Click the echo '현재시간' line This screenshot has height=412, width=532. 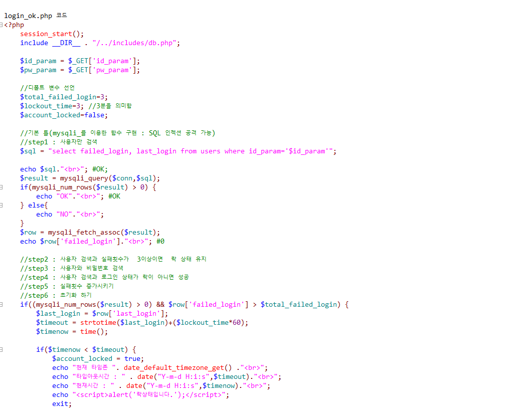pos(161,386)
